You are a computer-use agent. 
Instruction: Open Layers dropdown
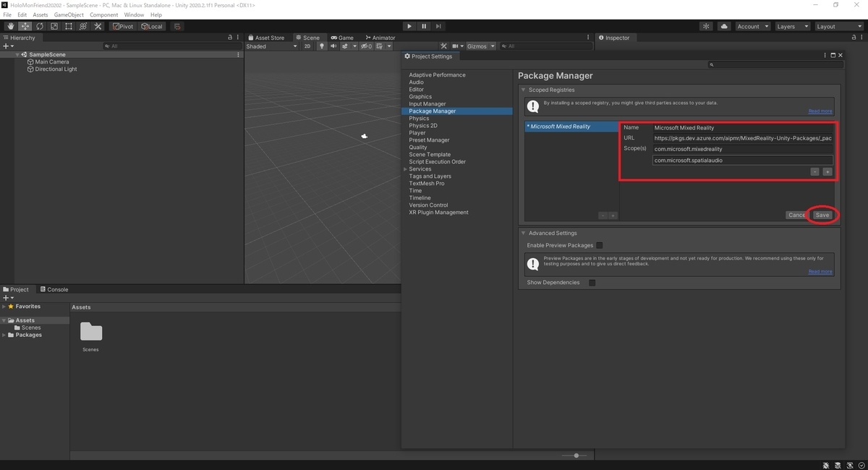tap(792, 26)
